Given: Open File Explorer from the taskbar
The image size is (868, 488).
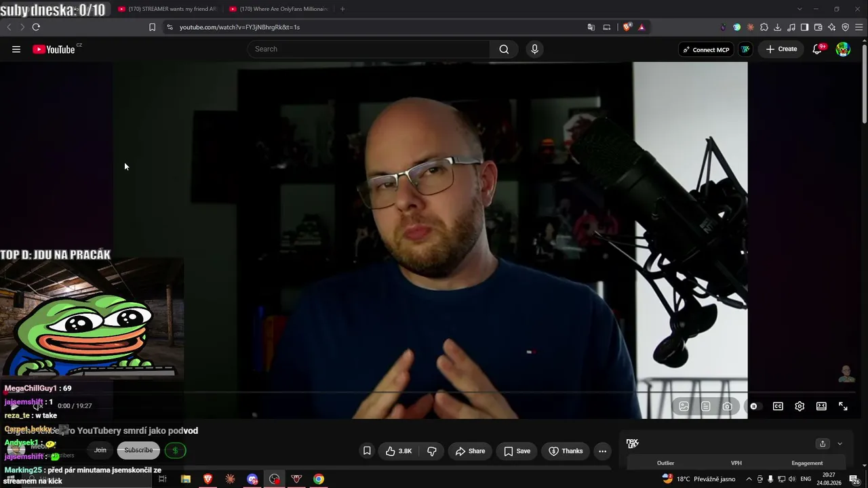Looking at the screenshot, I should [185, 479].
